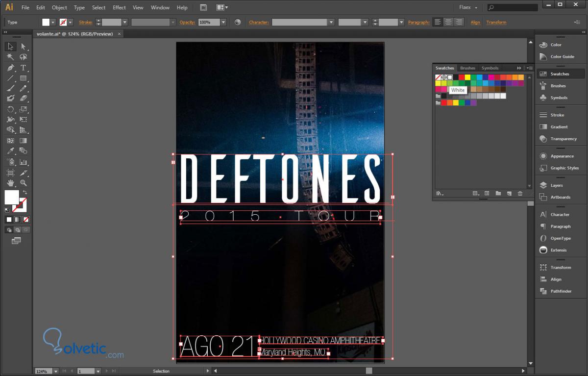Set fill mode to None
This screenshot has height=376, width=588.
click(26, 219)
